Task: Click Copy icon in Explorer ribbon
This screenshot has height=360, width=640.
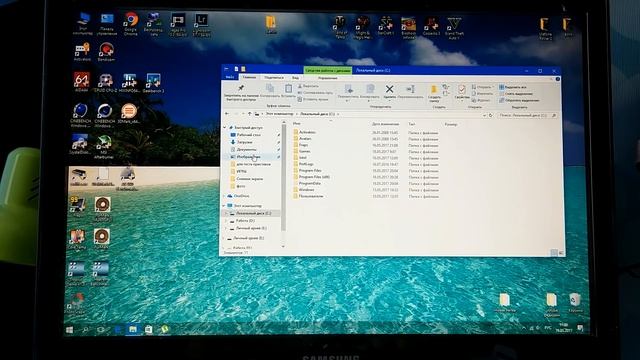Action: [x=270, y=88]
